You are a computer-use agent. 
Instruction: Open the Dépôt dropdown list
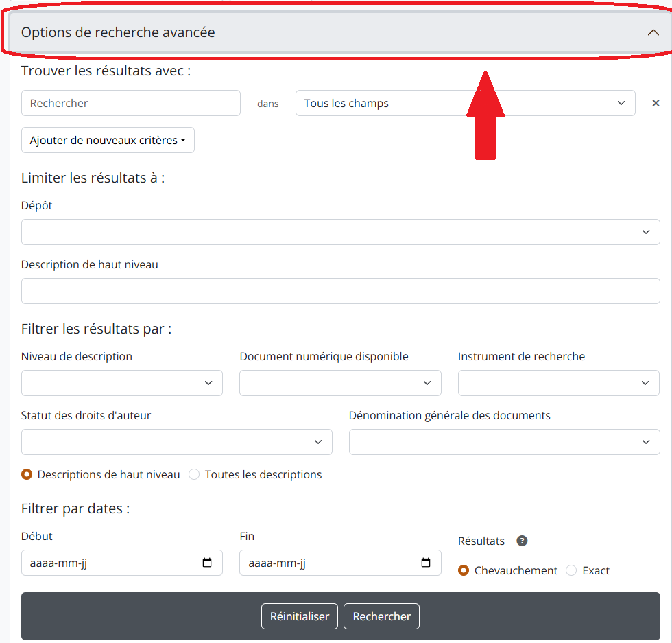[x=340, y=232]
